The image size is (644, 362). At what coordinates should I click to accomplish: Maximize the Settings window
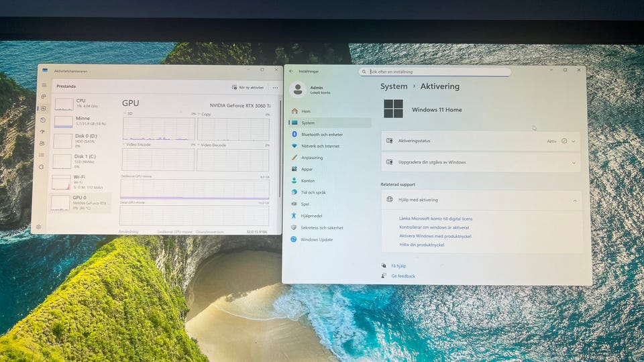[x=565, y=70]
